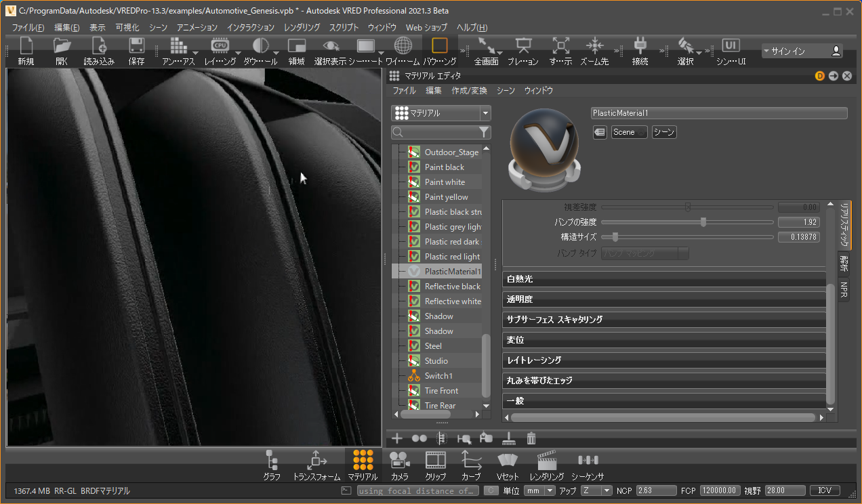Click the シーン button beside Scene dropdown

pos(664,132)
